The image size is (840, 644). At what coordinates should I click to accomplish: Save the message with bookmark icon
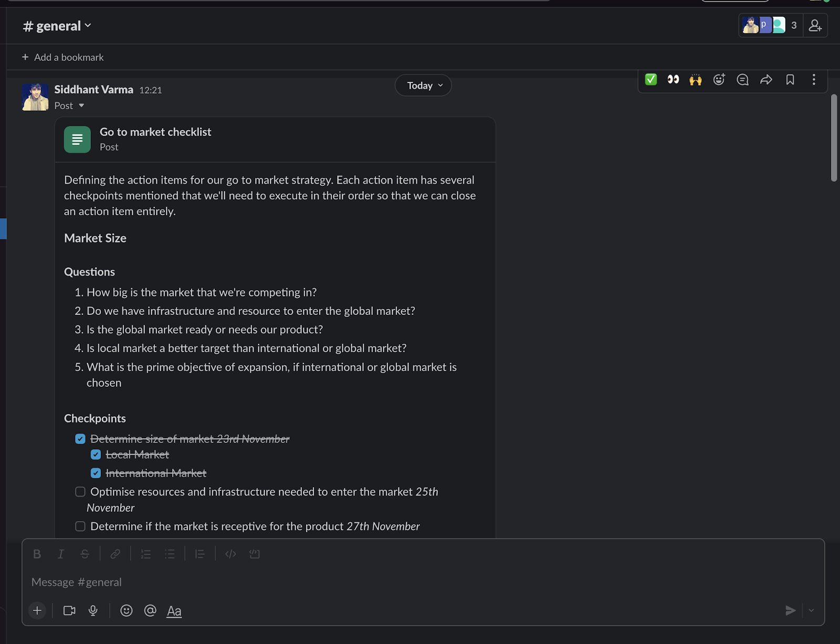click(x=790, y=80)
